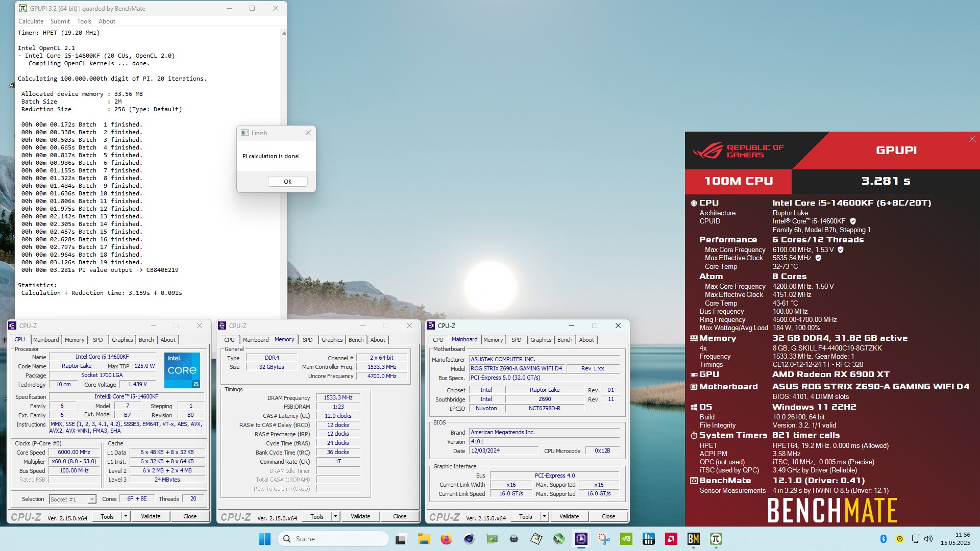Expand the Socket #1 selection dropdown

click(92, 499)
